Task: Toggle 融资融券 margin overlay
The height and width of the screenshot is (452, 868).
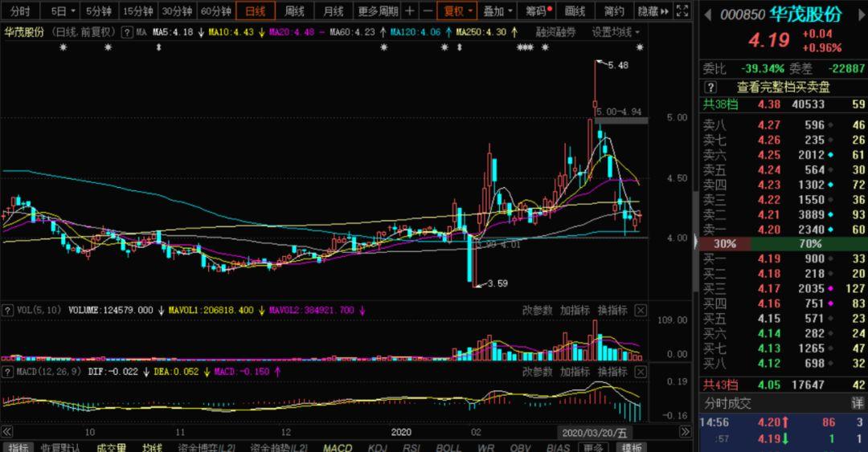Action: pyautogui.click(x=555, y=32)
